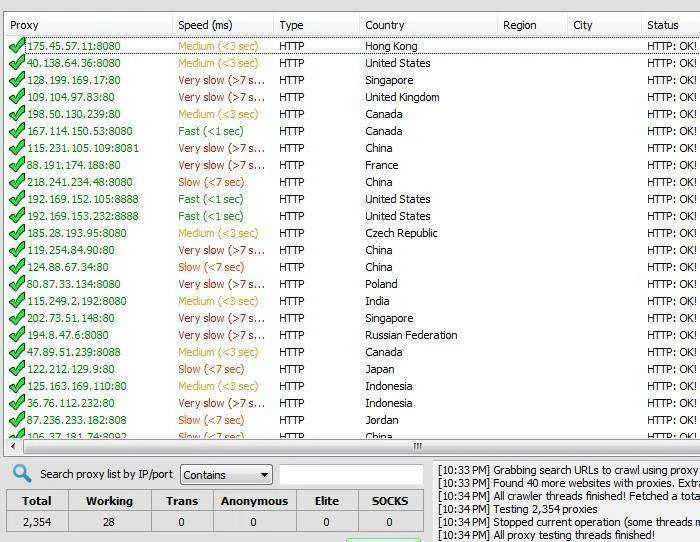This screenshot has height=542, width=700.
Task: Click green checkmark beside 119.254.84.90:80
Action: pos(17,250)
